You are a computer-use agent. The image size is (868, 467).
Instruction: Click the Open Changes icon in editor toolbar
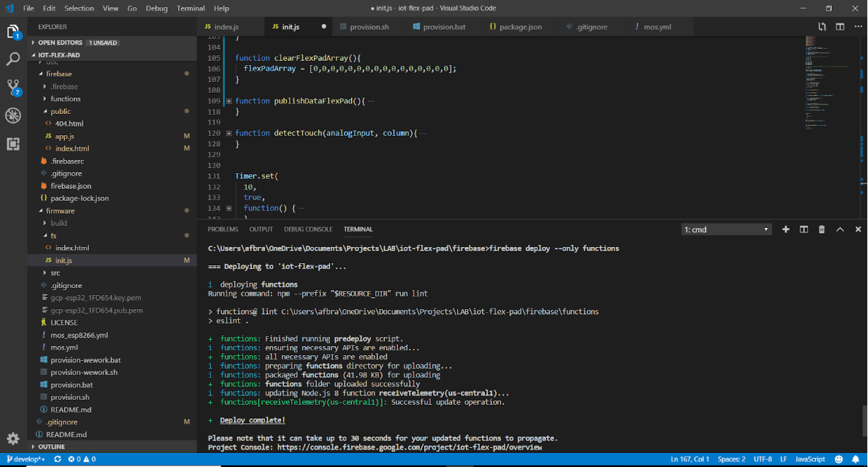(x=822, y=27)
